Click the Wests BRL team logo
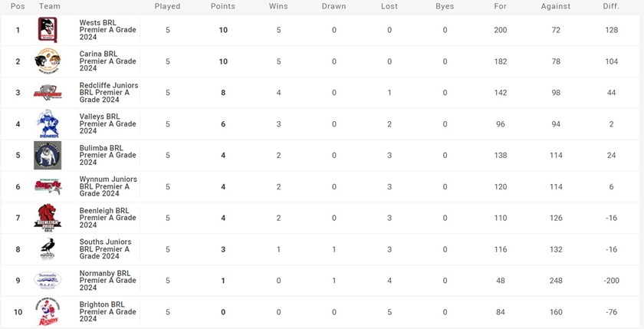 click(48, 30)
